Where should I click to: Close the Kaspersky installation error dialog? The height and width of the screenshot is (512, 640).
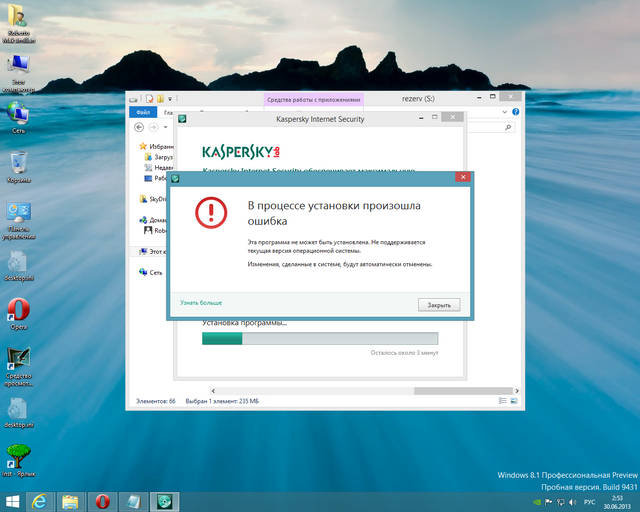coord(463,177)
